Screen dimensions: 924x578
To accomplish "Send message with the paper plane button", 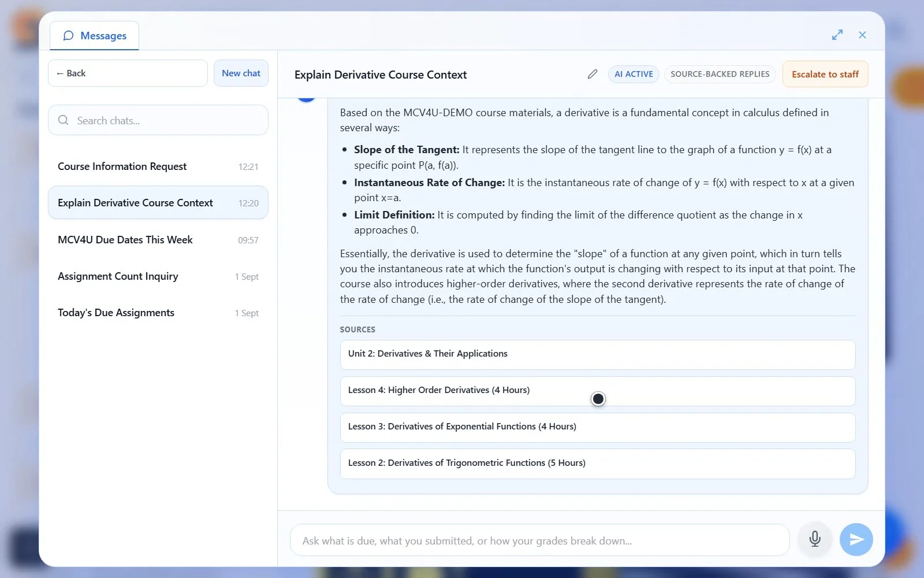I will coord(856,539).
